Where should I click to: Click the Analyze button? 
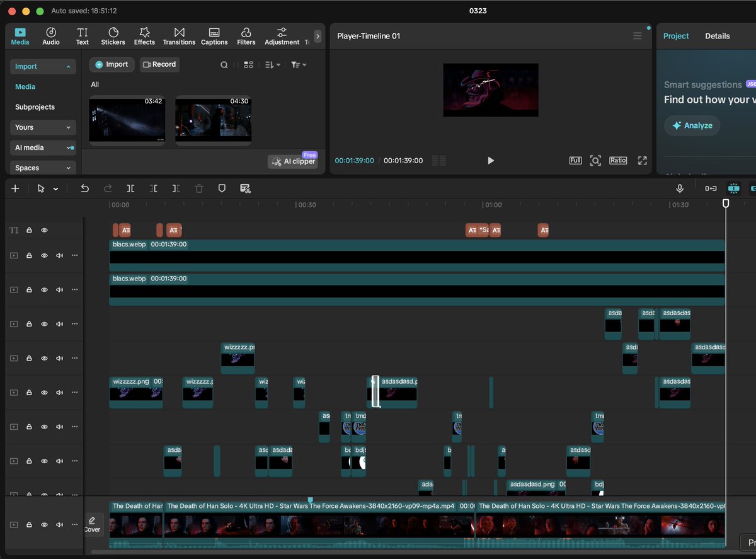click(x=692, y=125)
